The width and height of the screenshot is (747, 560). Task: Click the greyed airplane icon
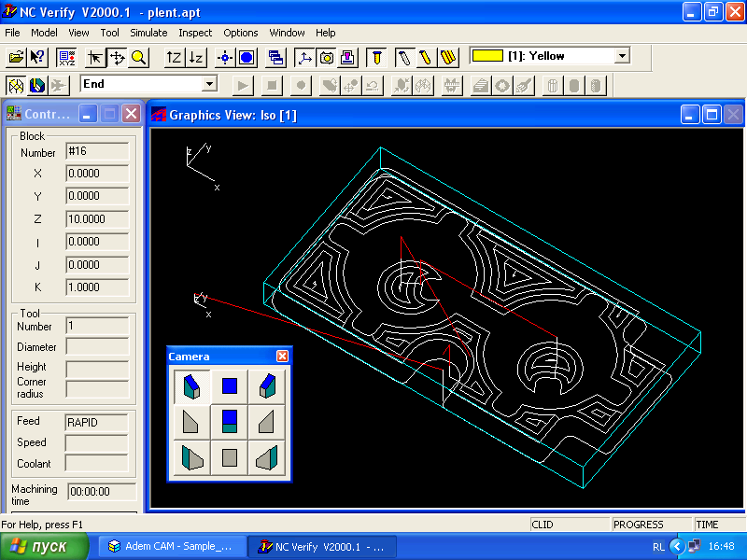pos(59,86)
